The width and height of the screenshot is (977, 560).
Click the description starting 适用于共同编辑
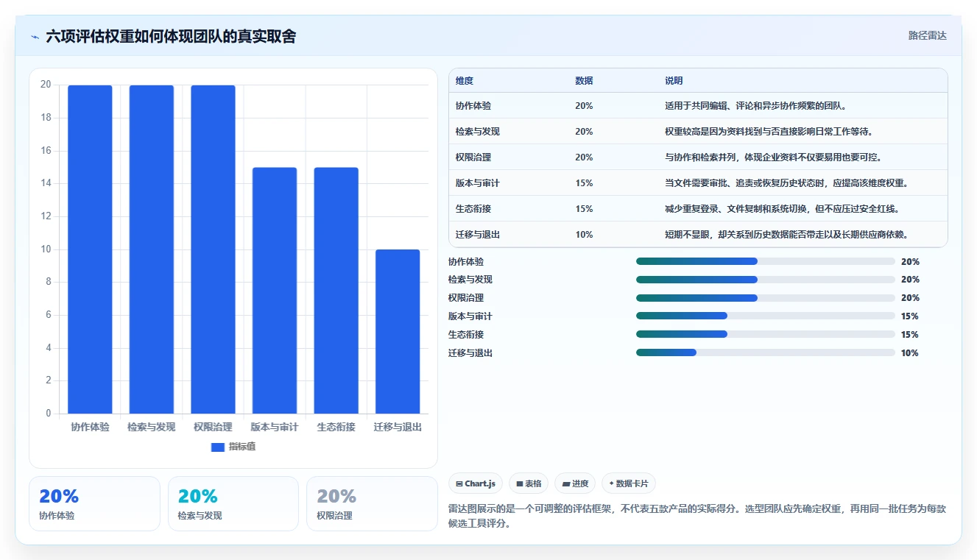756,106
